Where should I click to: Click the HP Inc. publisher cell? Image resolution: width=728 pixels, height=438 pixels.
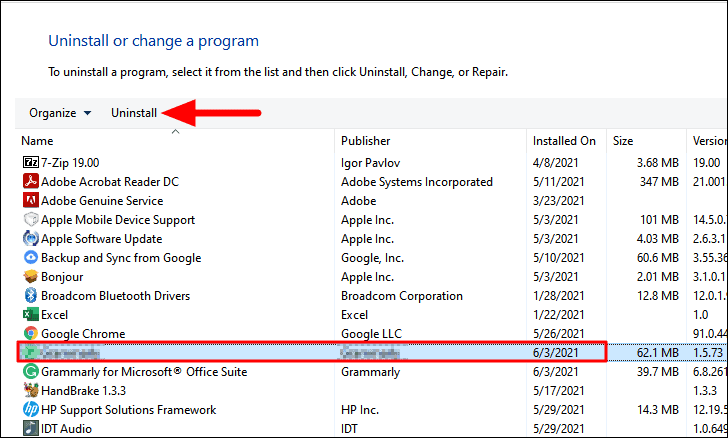tap(360, 410)
